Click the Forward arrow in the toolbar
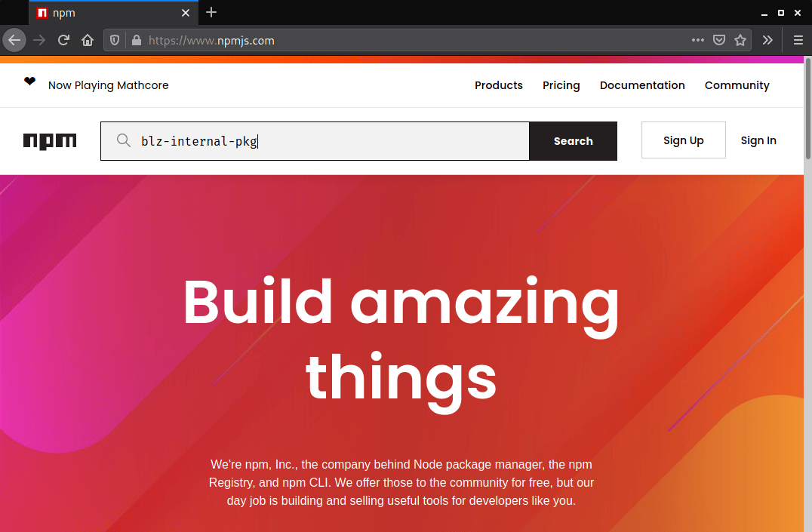This screenshot has height=532, width=812. point(39,41)
